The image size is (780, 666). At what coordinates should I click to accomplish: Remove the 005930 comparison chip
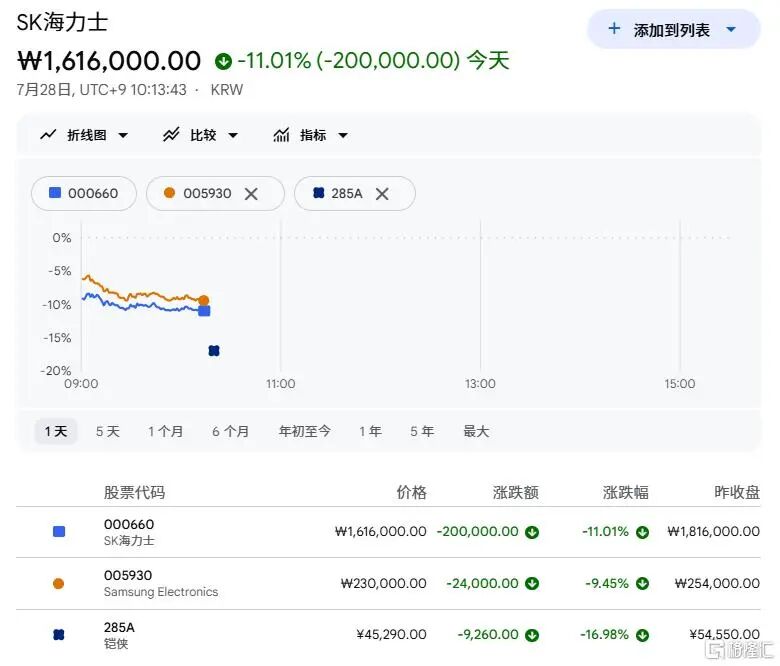click(251, 193)
